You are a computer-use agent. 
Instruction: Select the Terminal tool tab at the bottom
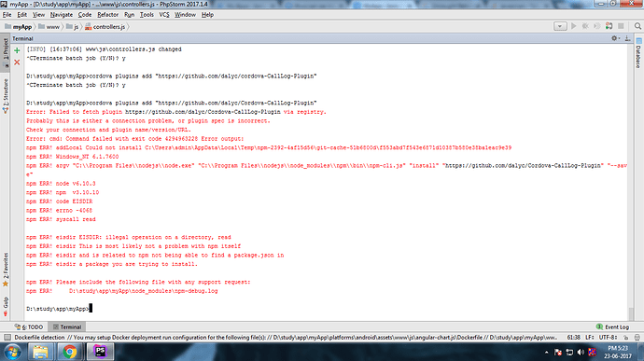click(67, 326)
